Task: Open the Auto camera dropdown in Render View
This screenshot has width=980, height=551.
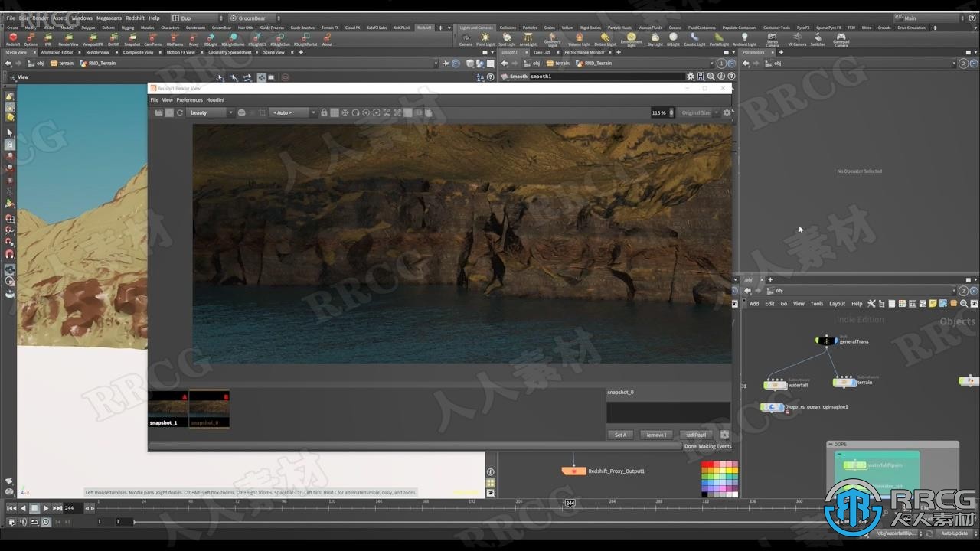Action: tap(293, 112)
